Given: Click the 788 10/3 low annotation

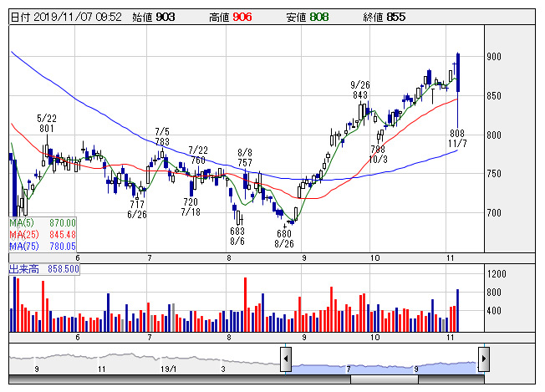Looking at the screenshot, I should [x=378, y=155].
